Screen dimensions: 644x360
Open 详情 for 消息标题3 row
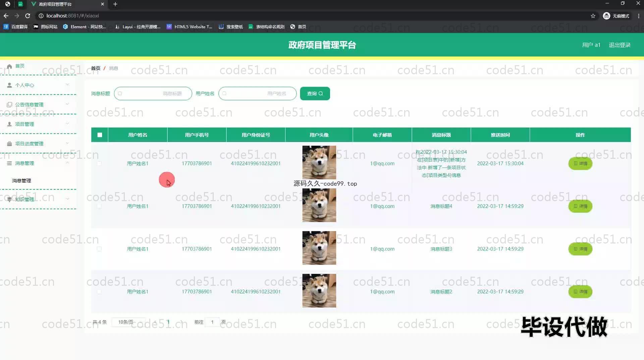pyautogui.click(x=580, y=249)
